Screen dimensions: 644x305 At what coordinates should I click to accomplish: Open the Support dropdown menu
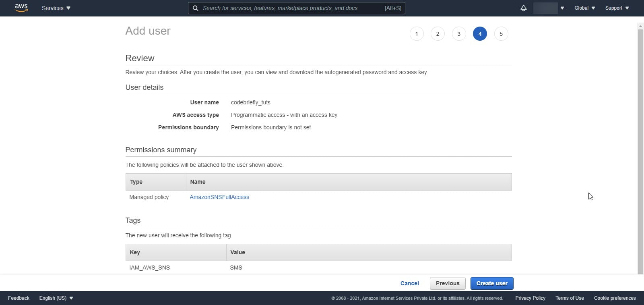coord(617,8)
